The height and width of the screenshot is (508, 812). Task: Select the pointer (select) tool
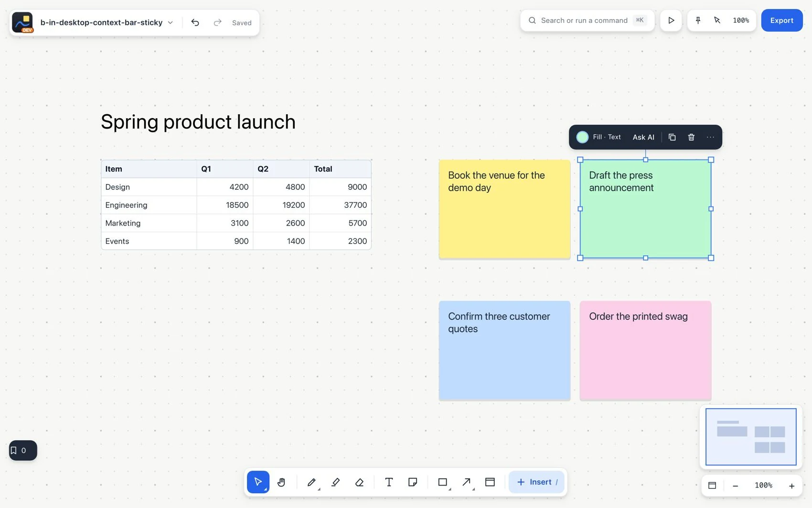(258, 482)
